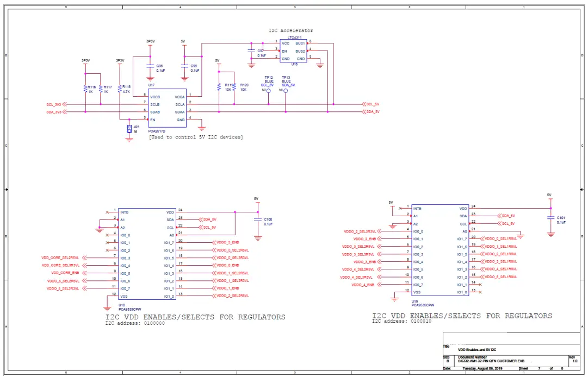The width and height of the screenshot is (588, 377).
Task: Select resistor R118 4.7K
Action: pyautogui.click(x=121, y=89)
